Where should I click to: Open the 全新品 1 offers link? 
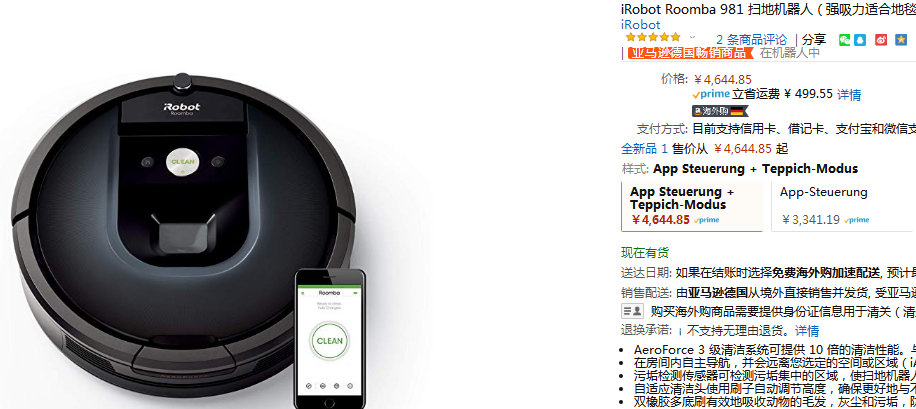644,148
